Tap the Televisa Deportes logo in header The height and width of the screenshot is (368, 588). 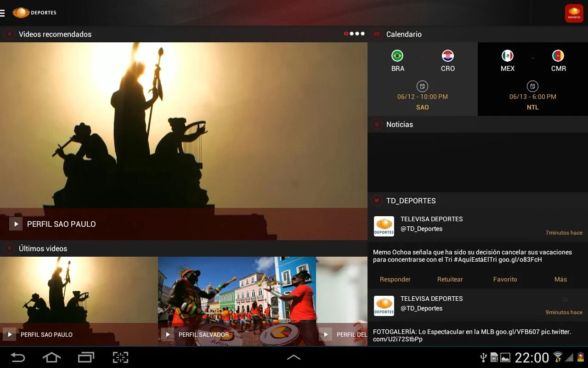tap(34, 12)
